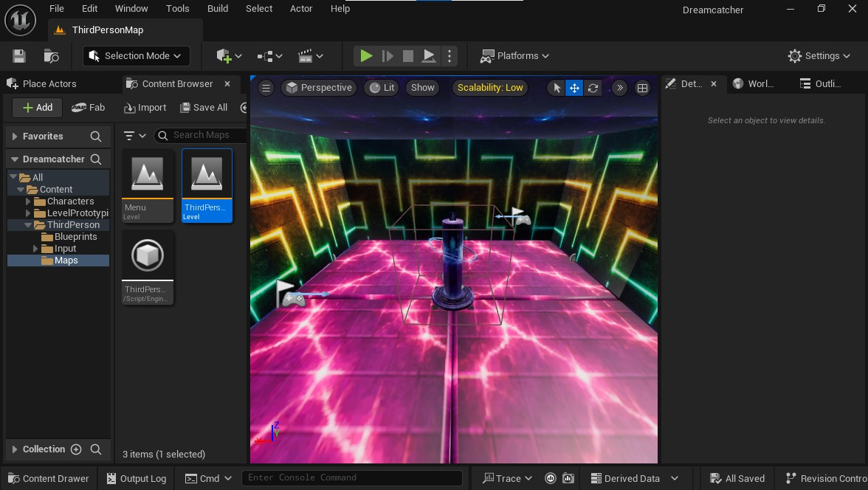Image resolution: width=868 pixels, height=490 pixels.
Task: Toggle Scalability: Low setting button
Action: click(490, 88)
